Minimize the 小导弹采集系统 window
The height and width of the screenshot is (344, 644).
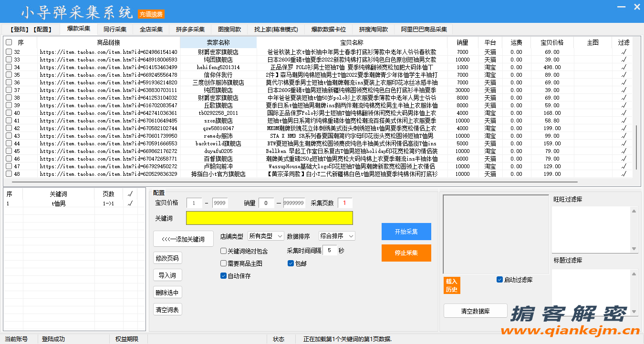[x=621, y=7]
